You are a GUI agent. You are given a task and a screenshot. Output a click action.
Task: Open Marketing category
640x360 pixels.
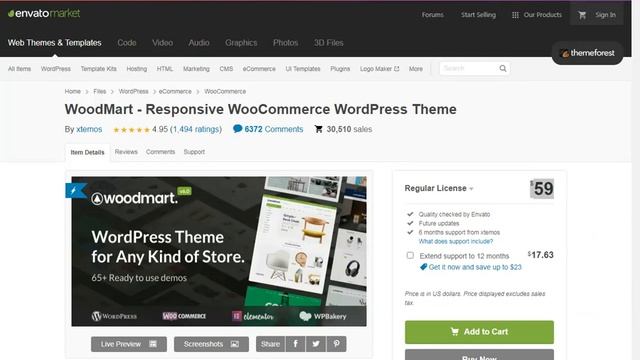(x=196, y=69)
